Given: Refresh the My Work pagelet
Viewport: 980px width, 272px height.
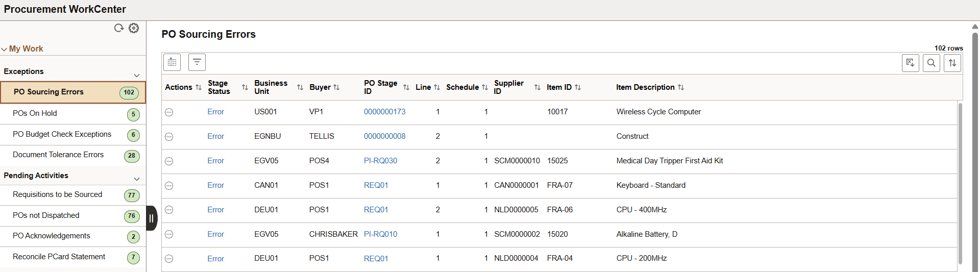Looking at the screenshot, I should click(119, 28).
